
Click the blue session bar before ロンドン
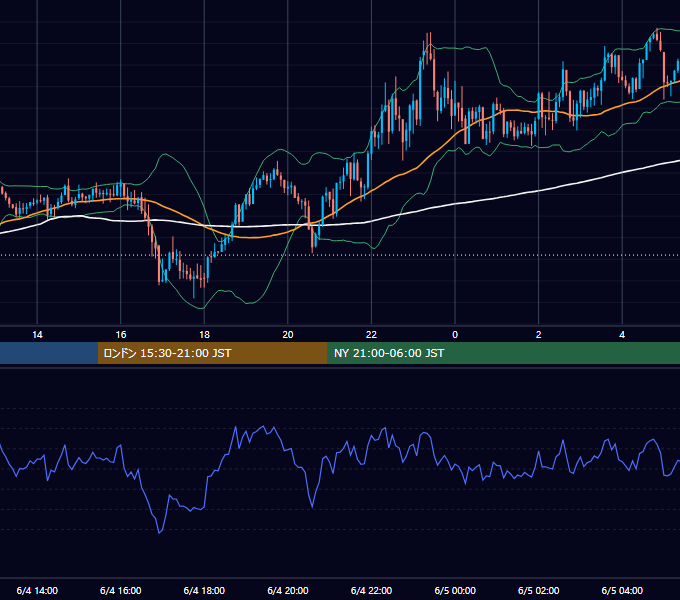point(49,353)
